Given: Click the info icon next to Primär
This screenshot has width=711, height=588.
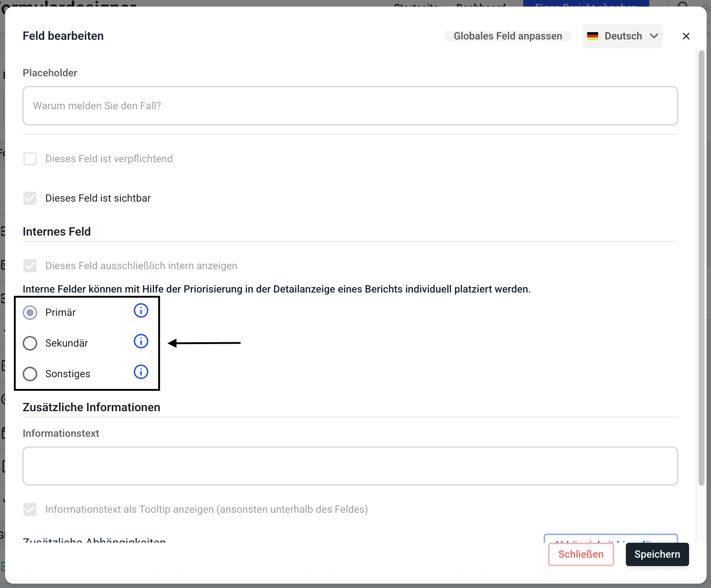Looking at the screenshot, I should pos(141,311).
